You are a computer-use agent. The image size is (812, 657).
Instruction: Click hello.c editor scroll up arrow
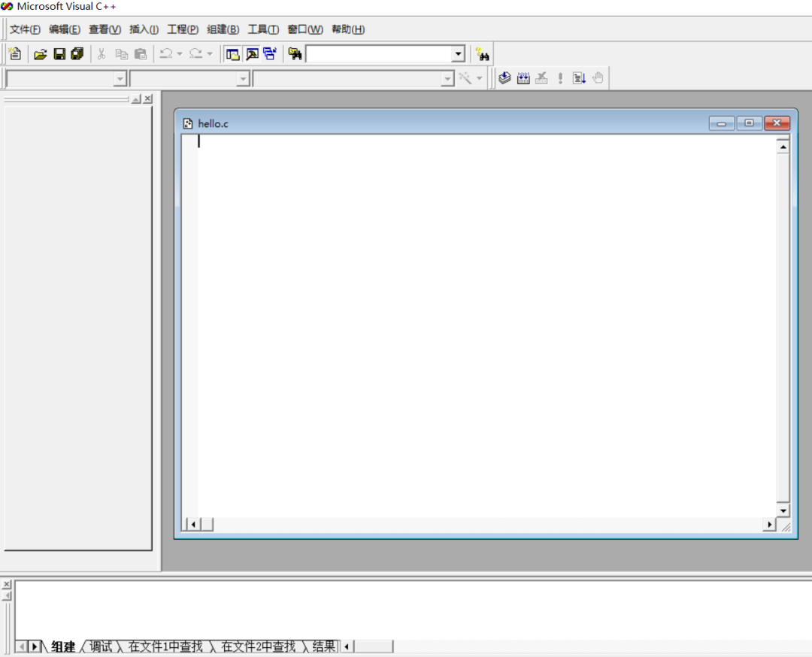[x=783, y=147]
